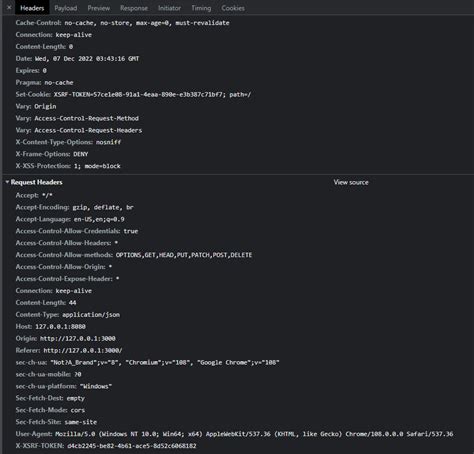
Task: Close the request details panel
Action: 9,7
